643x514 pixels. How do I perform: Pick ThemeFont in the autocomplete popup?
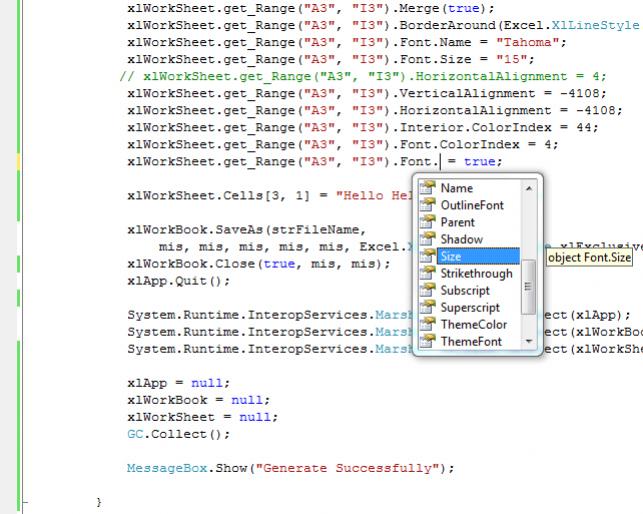coord(471,341)
